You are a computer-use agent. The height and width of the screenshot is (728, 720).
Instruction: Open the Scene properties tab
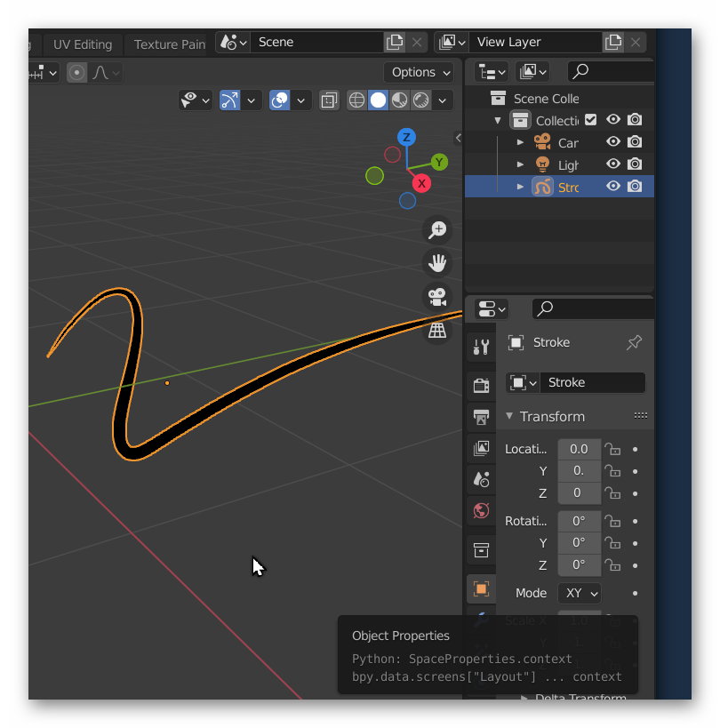[x=482, y=479]
